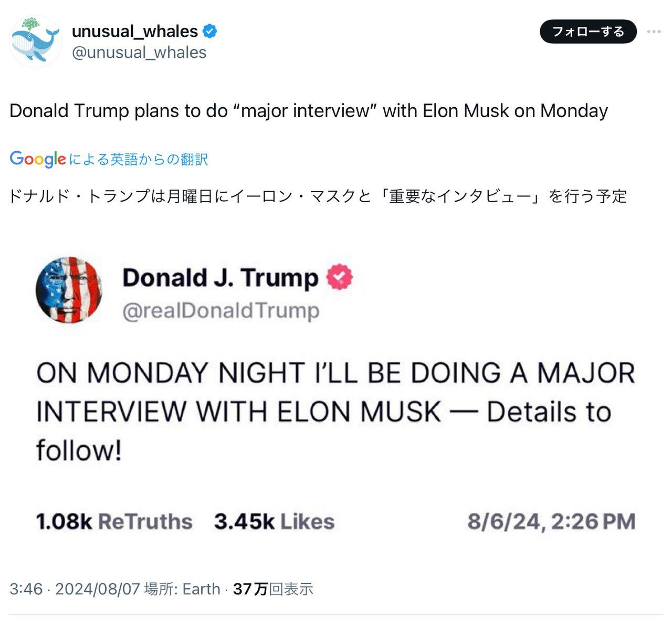Click the 37万回表示 view count
Viewport: 672px width, 619px height.
click(273, 589)
